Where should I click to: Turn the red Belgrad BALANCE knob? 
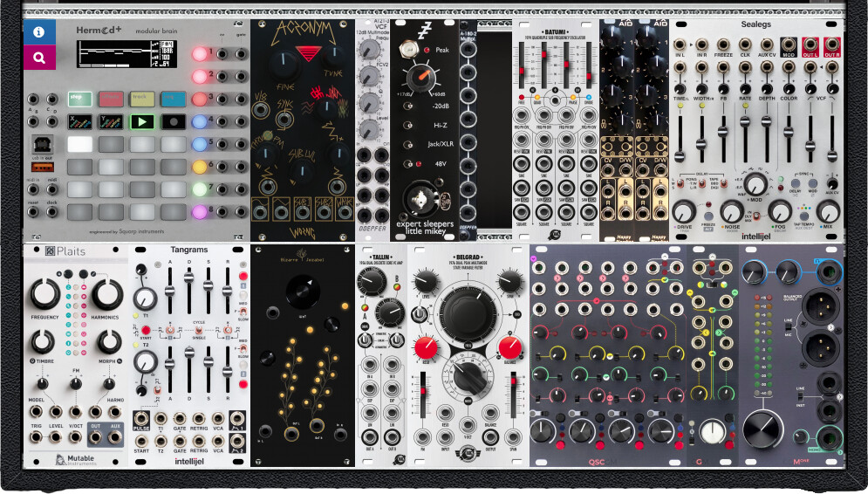[509, 347]
